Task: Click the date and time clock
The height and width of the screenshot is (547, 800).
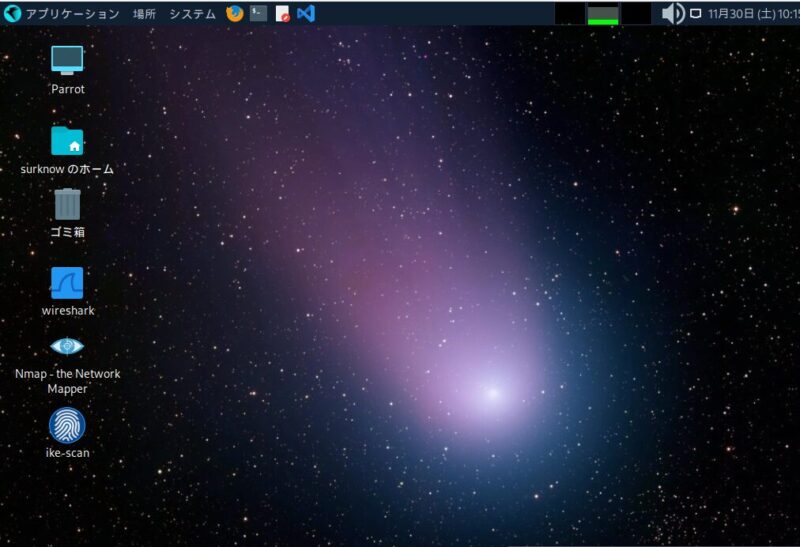Action: click(x=752, y=14)
